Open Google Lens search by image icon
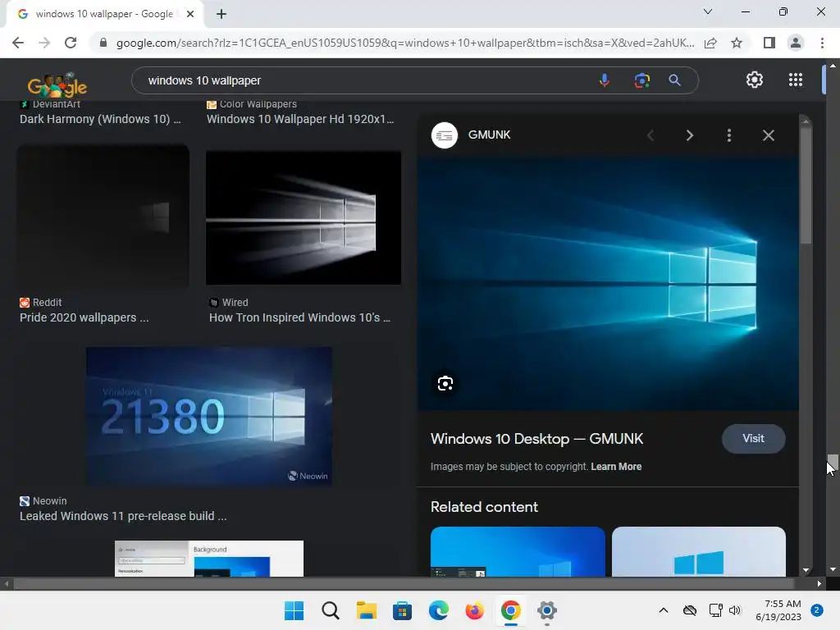840x630 pixels. [641, 80]
